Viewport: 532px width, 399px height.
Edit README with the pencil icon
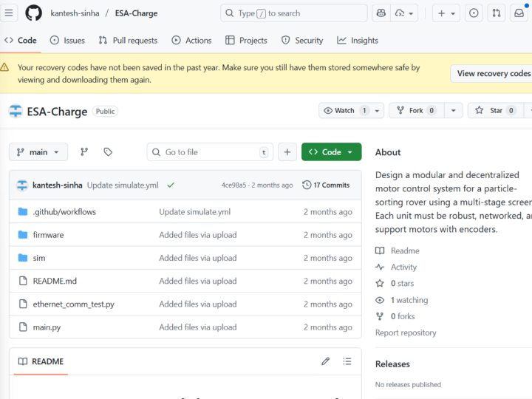(325, 361)
